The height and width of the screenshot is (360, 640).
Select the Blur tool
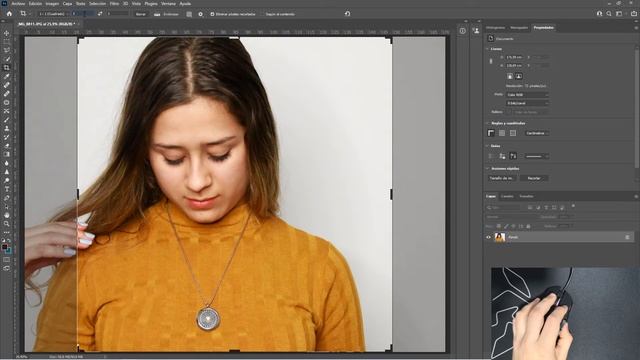[x=7, y=163]
